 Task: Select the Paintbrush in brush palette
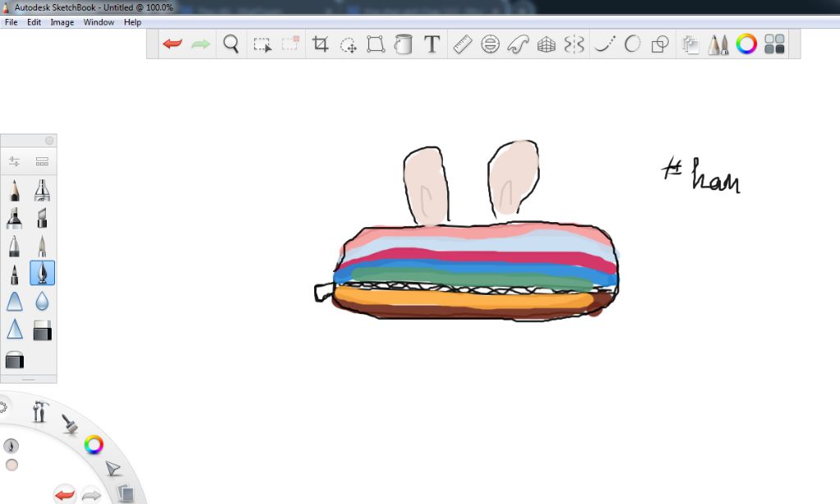(42, 246)
